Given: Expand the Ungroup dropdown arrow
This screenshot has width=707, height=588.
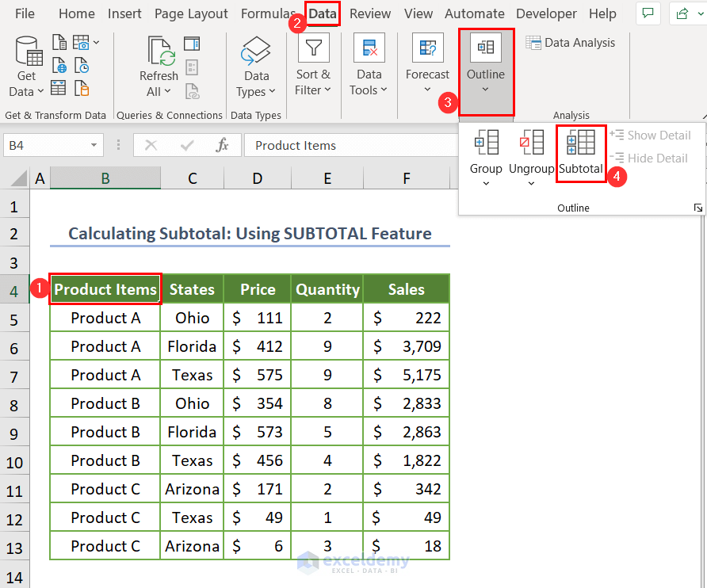Looking at the screenshot, I should (x=531, y=184).
